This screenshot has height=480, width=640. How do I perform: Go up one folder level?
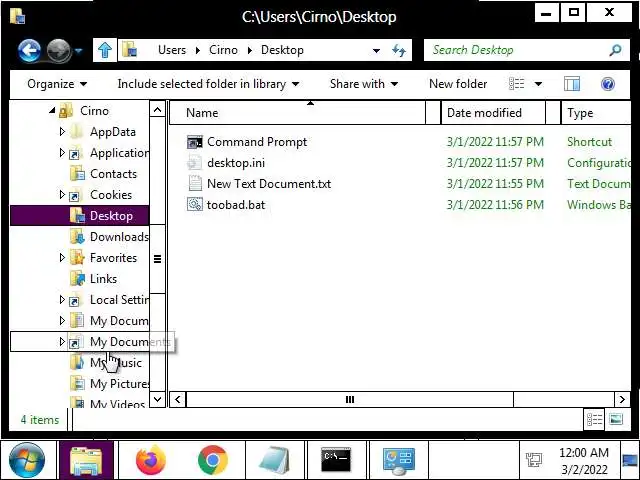(105, 50)
